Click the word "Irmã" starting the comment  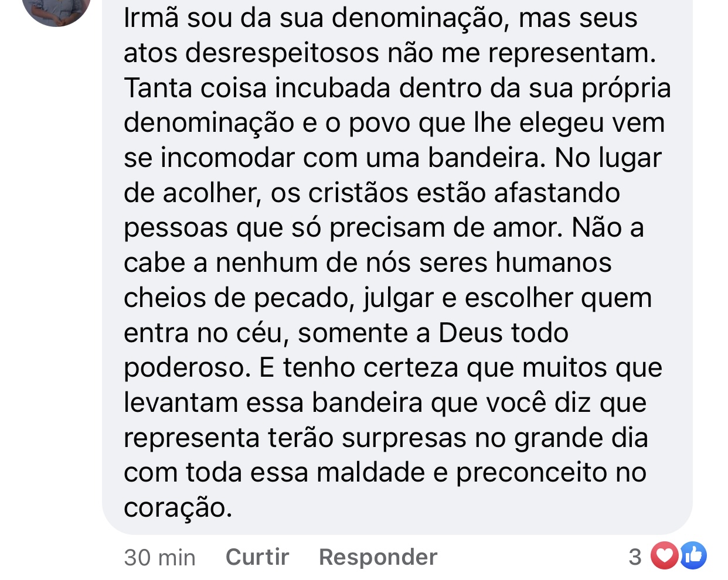click(151, 18)
